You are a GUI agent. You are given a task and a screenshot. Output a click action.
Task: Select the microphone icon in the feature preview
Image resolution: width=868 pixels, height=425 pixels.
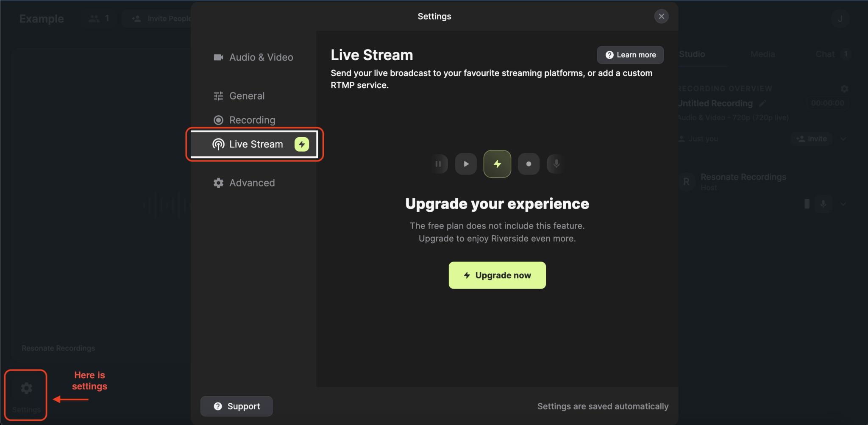(x=556, y=164)
